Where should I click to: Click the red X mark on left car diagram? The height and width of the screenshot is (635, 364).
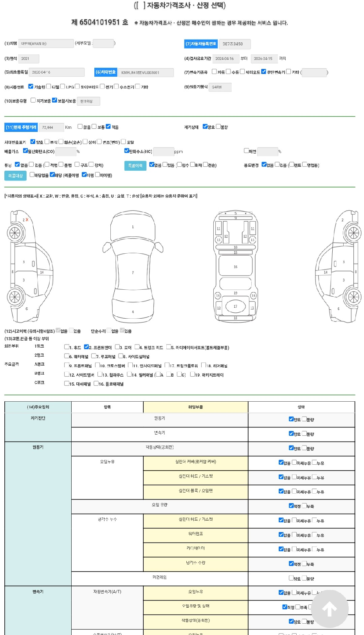pyautogui.click(x=27, y=220)
